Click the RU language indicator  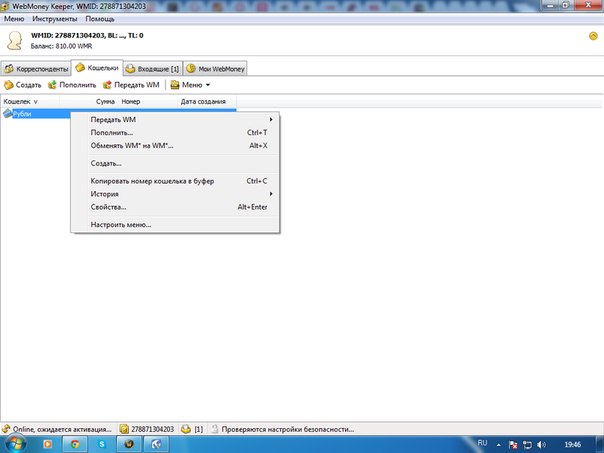click(x=482, y=443)
